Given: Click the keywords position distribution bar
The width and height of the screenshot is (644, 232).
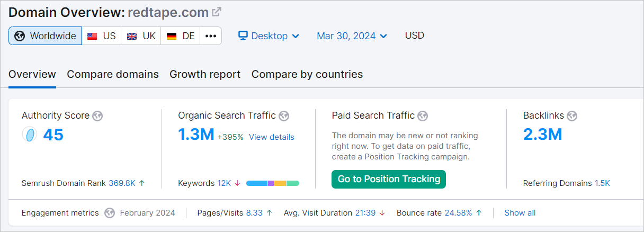Looking at the screenshot, I should pyautogui.click(x=273, y=183).
